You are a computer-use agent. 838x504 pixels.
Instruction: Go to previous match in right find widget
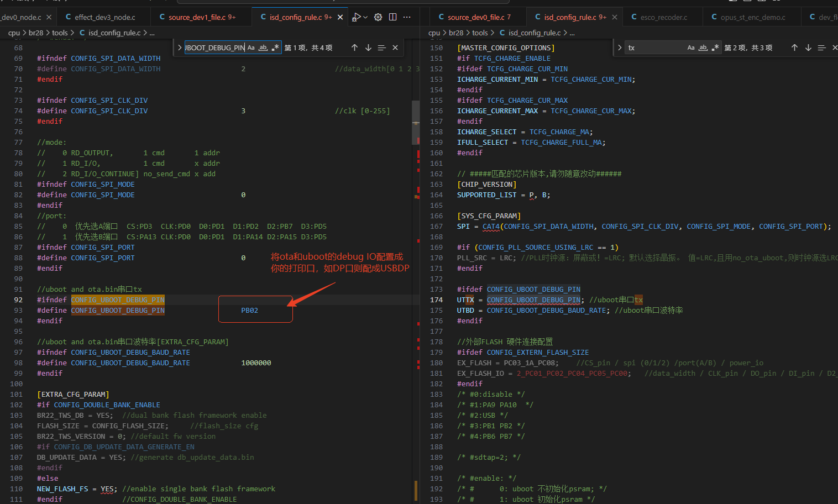coord(794,48)
